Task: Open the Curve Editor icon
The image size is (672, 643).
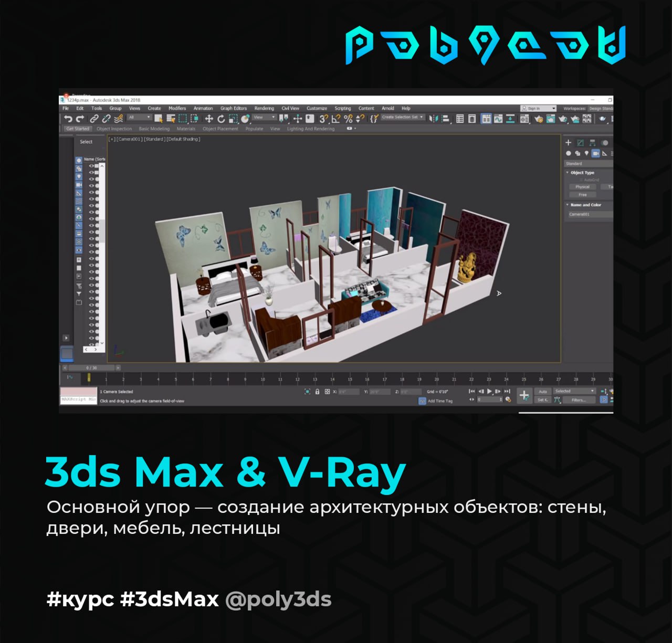Action: coord(498,119)
